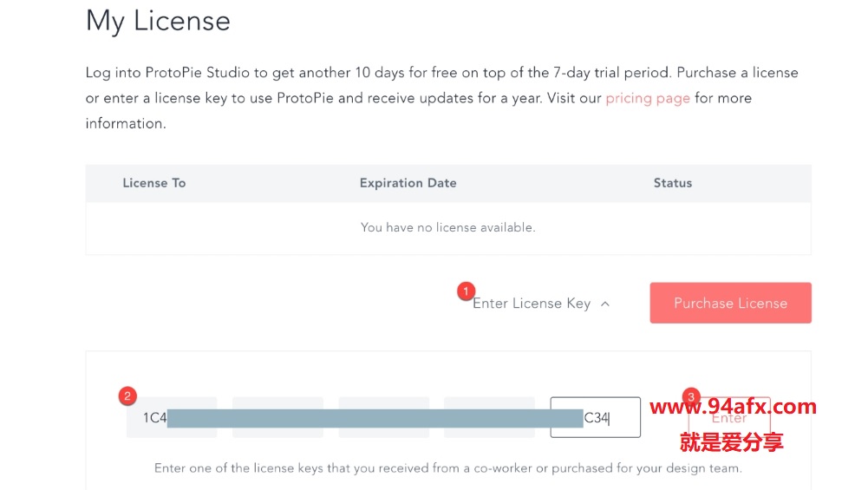Click the Expiration Date column header

408,183
